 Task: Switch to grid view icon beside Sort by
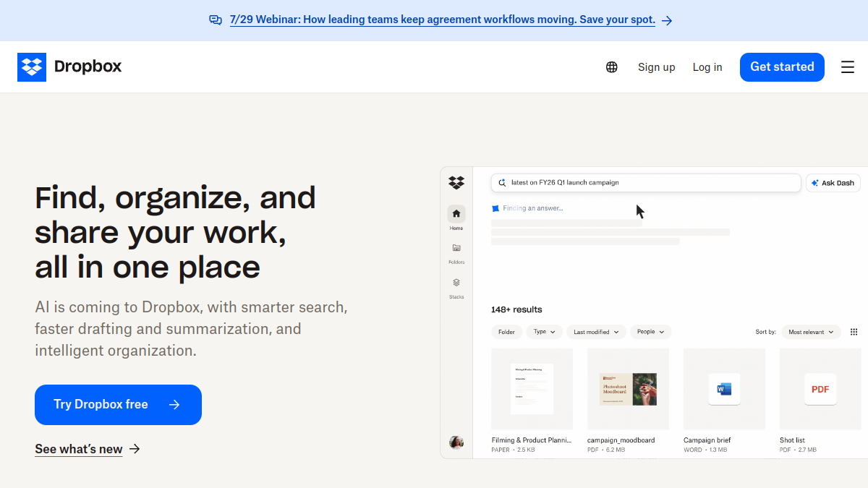click(854, 332)
